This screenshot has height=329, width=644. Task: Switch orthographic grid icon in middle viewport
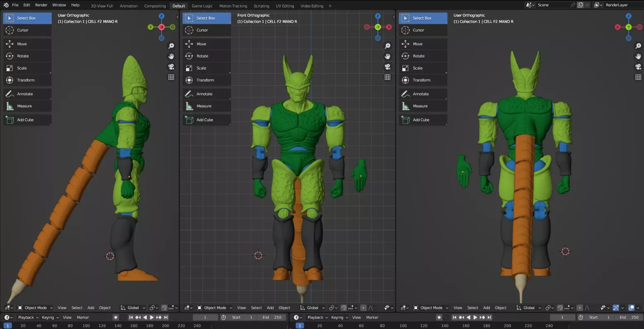[x=387, y=77]
